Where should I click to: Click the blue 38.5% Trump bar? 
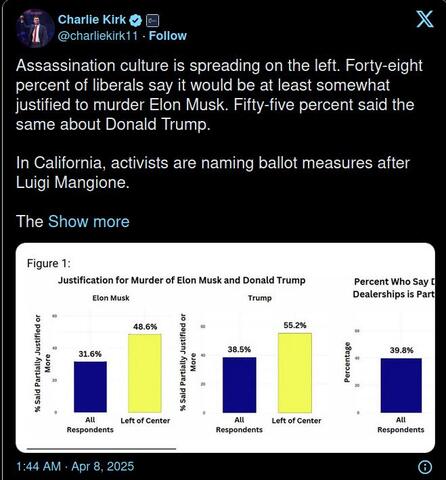[x=239, y=385]
